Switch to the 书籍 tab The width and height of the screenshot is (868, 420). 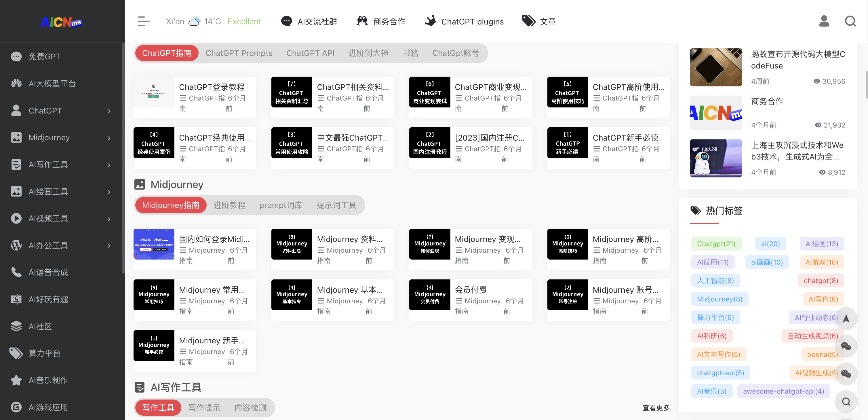pyautogui.click(x=410, y=53)
